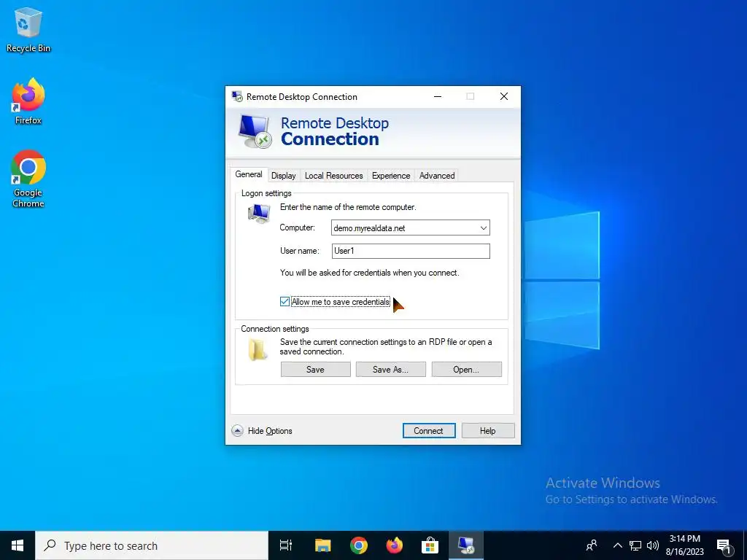Open the network status tray icon
The image size is (747, 560).
click(x=635, y=545)
